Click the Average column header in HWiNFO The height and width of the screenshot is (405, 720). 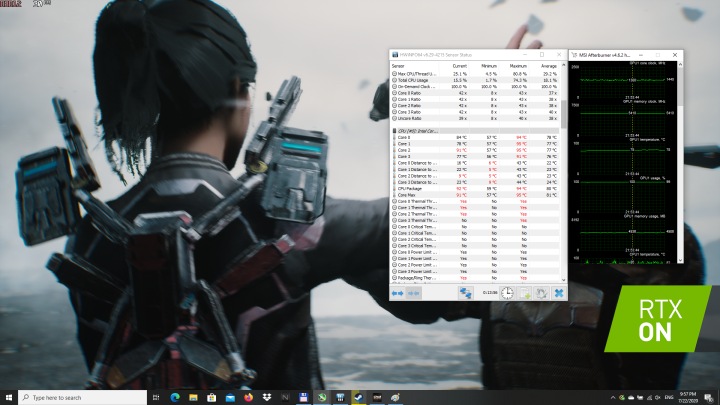(544, 66)
